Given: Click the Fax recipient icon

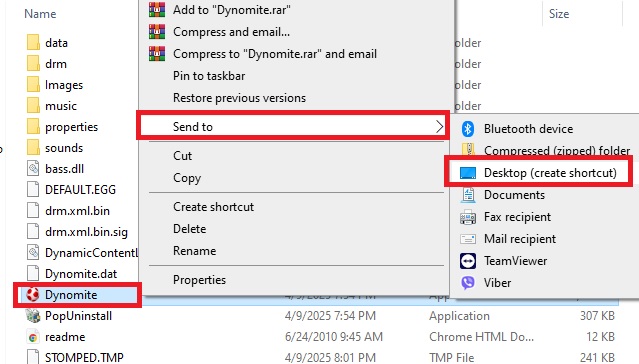Looking at the screenshot, I should pos(468,217).
